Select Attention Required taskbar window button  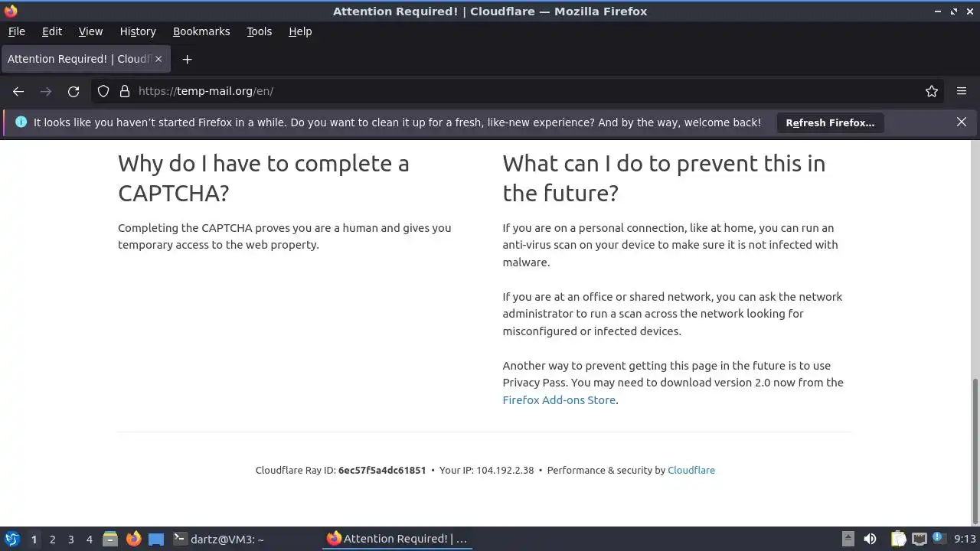tap(397, 539)
